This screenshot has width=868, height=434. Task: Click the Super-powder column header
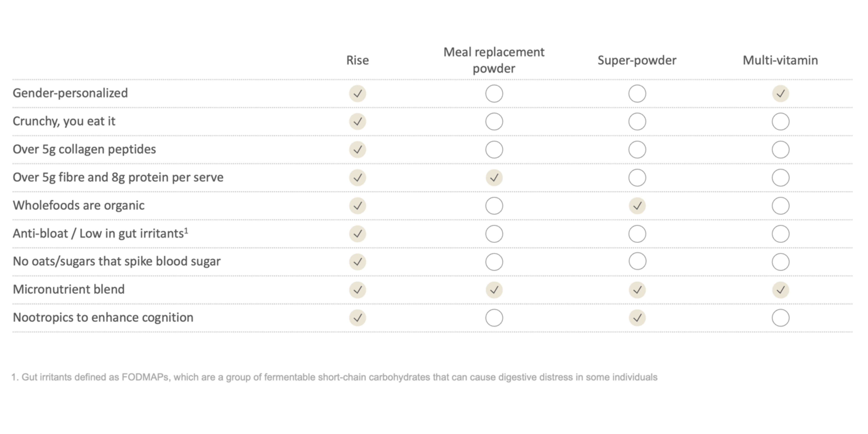(x=637, y=60)
